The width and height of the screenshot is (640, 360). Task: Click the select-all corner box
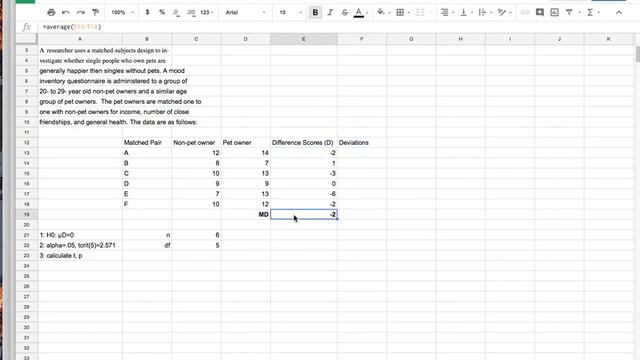point(27,39)
